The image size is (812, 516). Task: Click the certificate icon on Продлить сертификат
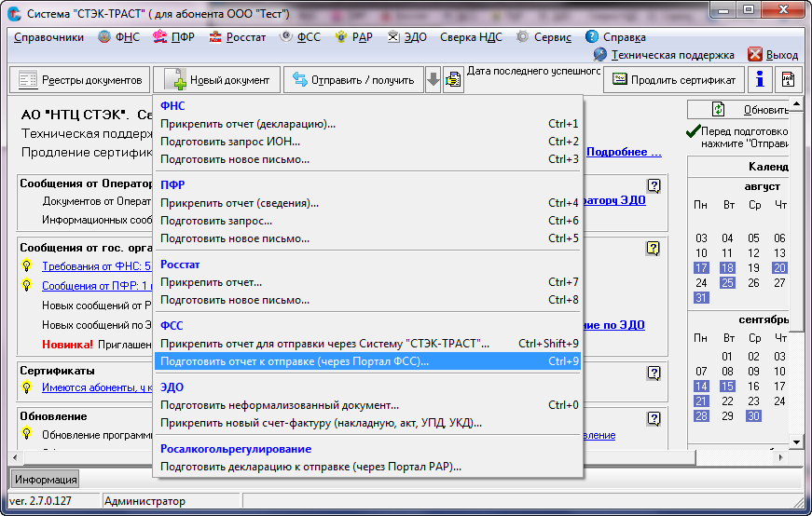pos(620,79)
